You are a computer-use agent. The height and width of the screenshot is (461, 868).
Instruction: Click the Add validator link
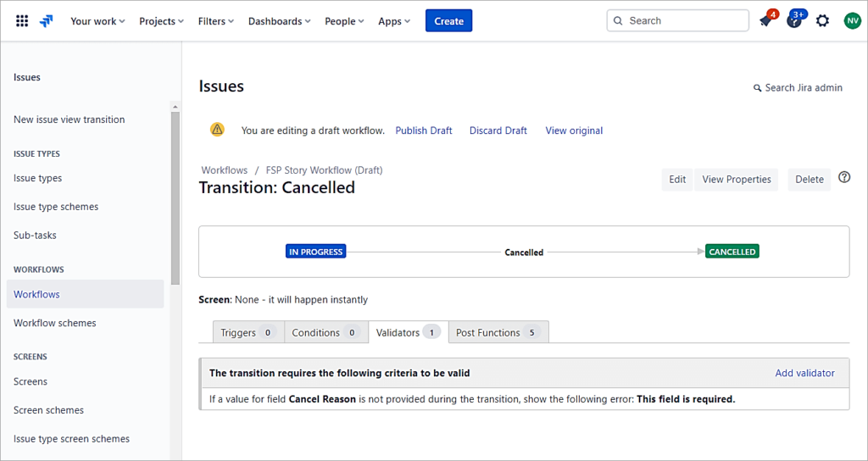pos(804,373)
